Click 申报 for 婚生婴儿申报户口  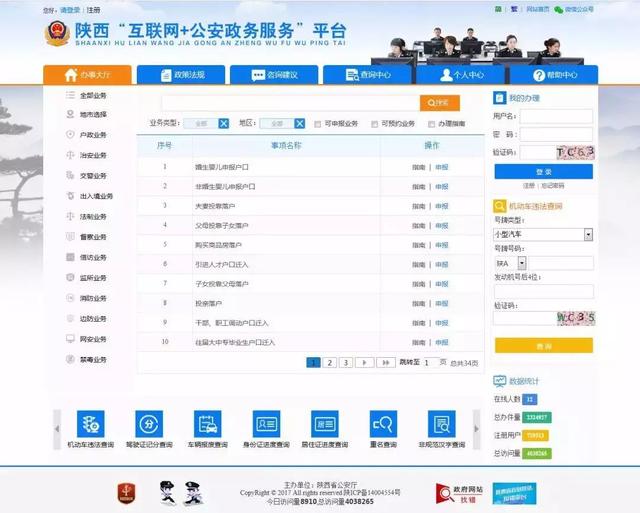point(442,167)
